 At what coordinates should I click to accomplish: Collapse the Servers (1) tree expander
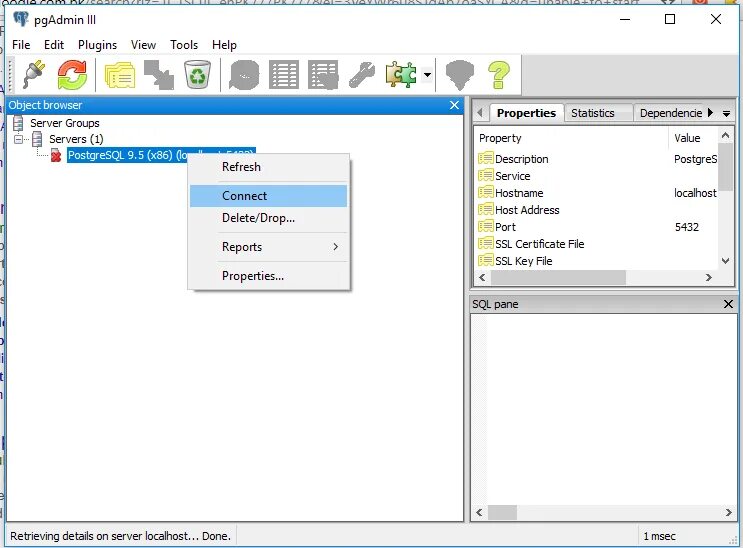[x=18, y=139]
